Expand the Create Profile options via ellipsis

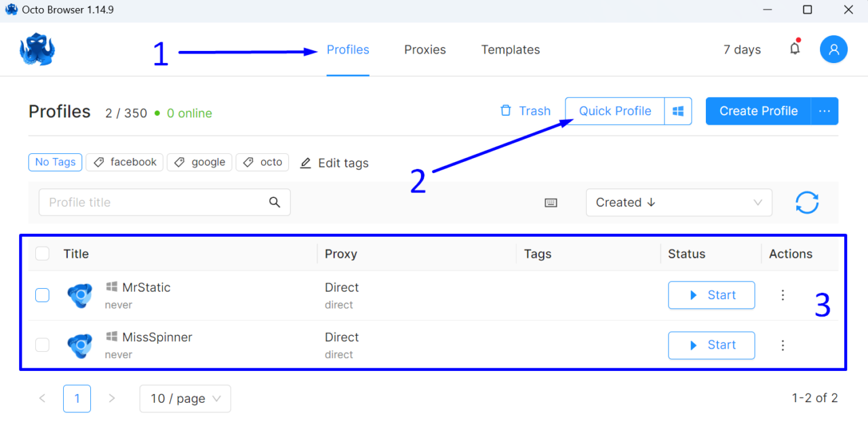825,111
